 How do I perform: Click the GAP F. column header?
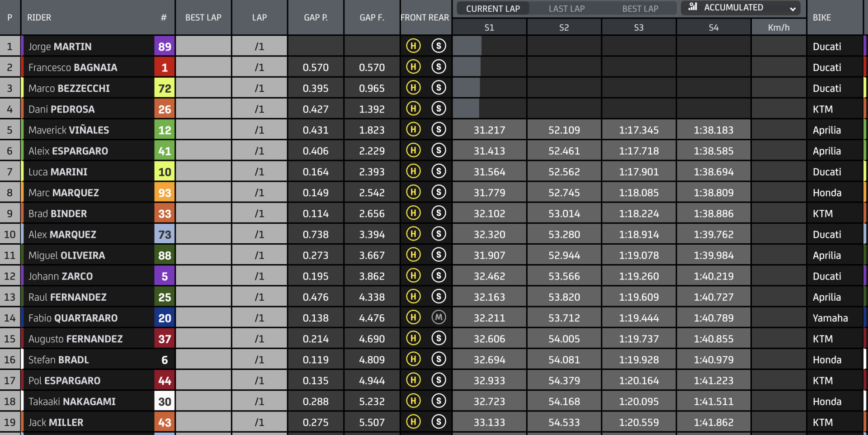point(372,18)
